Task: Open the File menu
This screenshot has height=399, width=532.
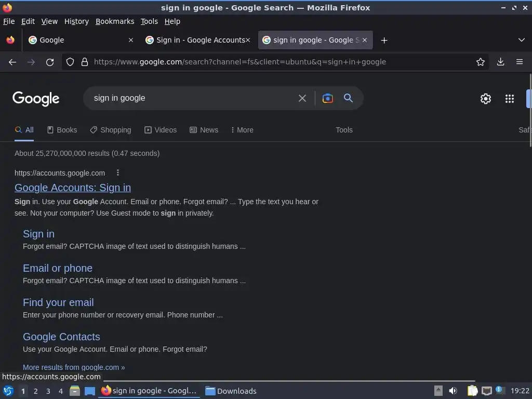Action: (9, 21)
